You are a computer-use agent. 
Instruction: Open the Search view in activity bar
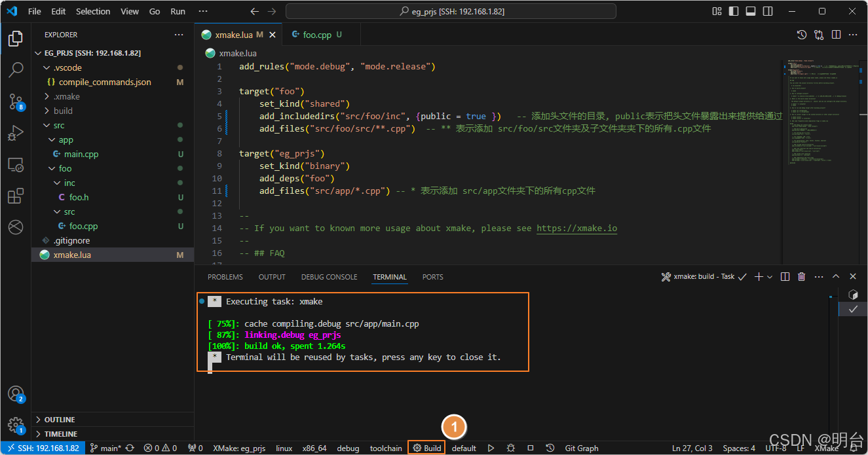click(15, 70)
